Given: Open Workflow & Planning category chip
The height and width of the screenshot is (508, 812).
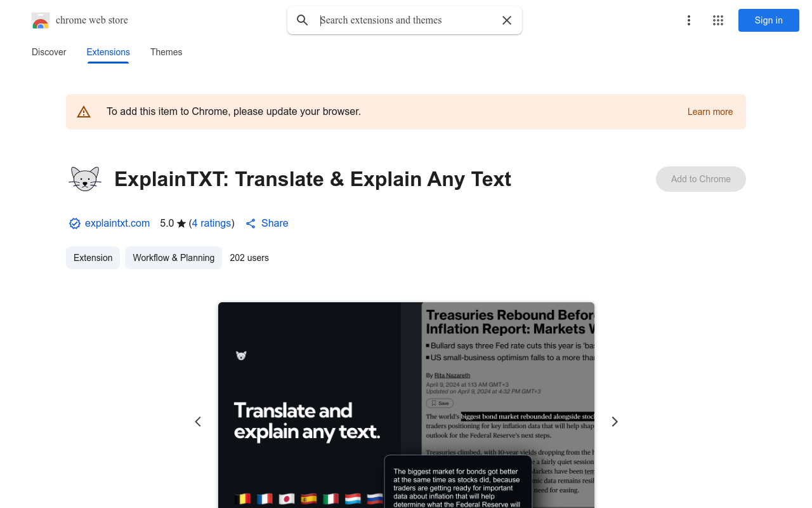Looking at the screenshot, I should coord(174,258).
